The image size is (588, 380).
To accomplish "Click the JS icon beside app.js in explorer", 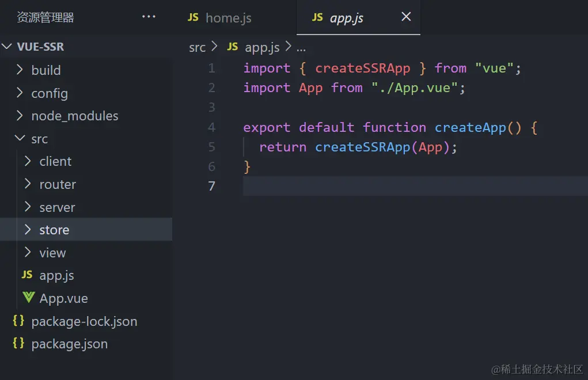I will pyautogui.click(x=27, y=275).
